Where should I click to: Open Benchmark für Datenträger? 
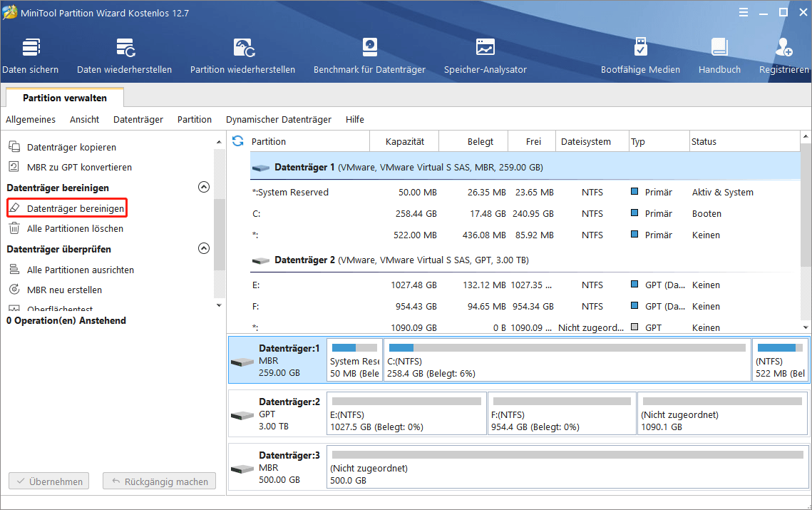click(369, 56)
